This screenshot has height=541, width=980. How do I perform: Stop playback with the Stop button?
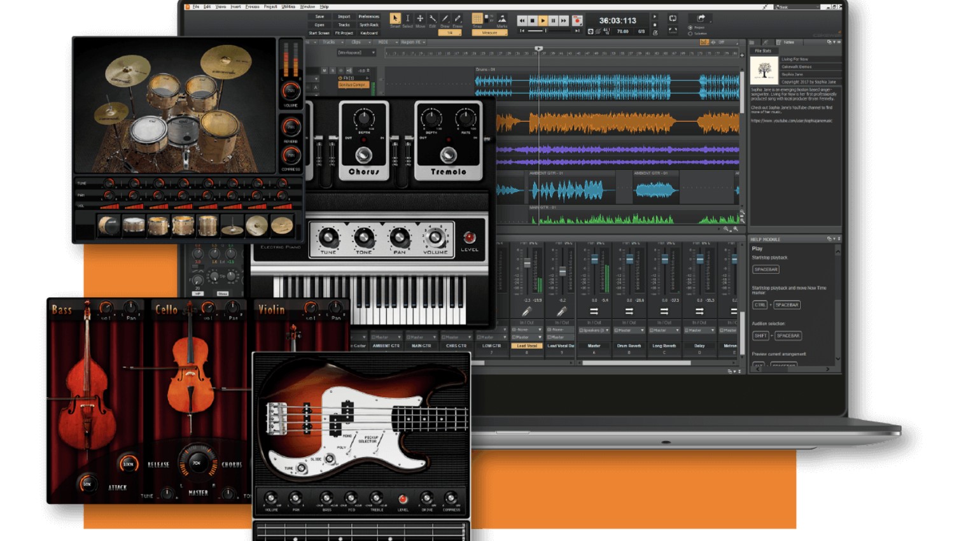533,20
